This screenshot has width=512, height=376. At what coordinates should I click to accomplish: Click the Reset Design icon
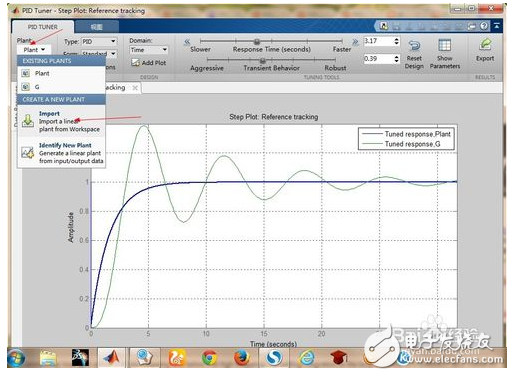pos(414,45)
